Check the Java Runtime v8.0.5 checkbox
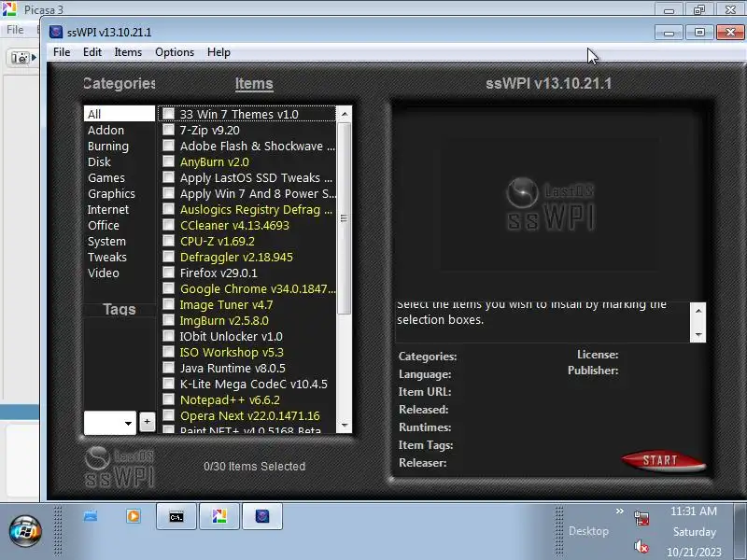Viewport: 747px width, 560px height. pos(168,368)
